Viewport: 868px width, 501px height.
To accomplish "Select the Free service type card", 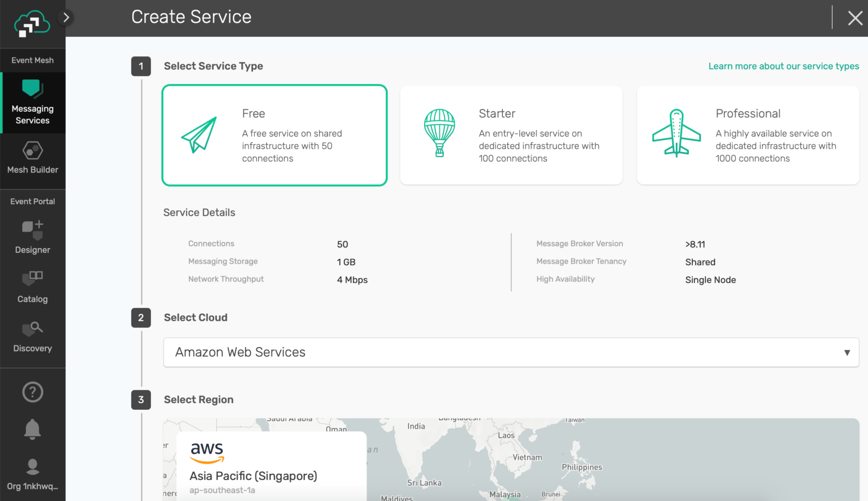I will coord(274,135).
